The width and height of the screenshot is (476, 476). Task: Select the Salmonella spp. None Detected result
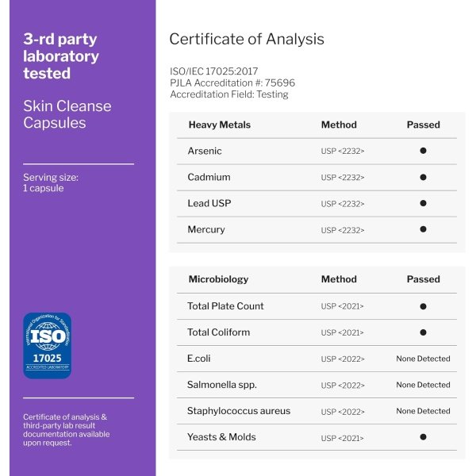pyautogui.click(x=423, y=385)
